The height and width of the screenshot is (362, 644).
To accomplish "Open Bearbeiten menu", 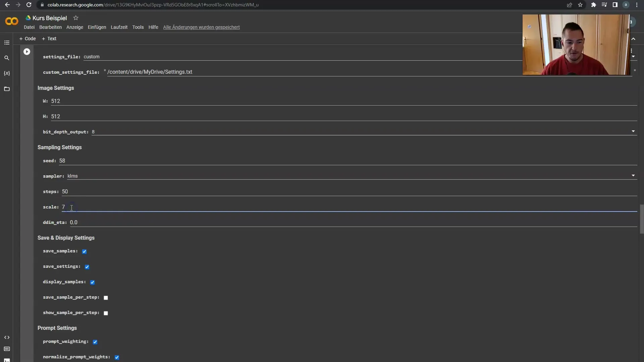I will pos(50,27).
